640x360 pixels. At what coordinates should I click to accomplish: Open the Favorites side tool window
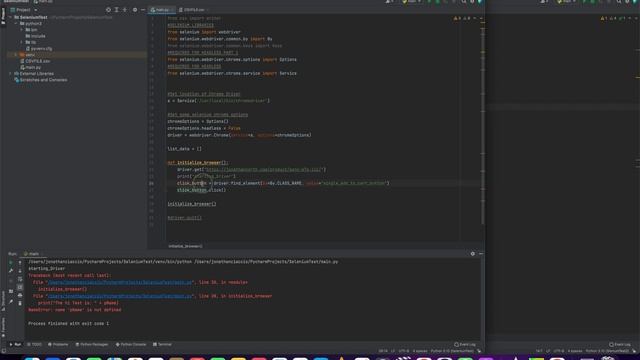[3, 327]
